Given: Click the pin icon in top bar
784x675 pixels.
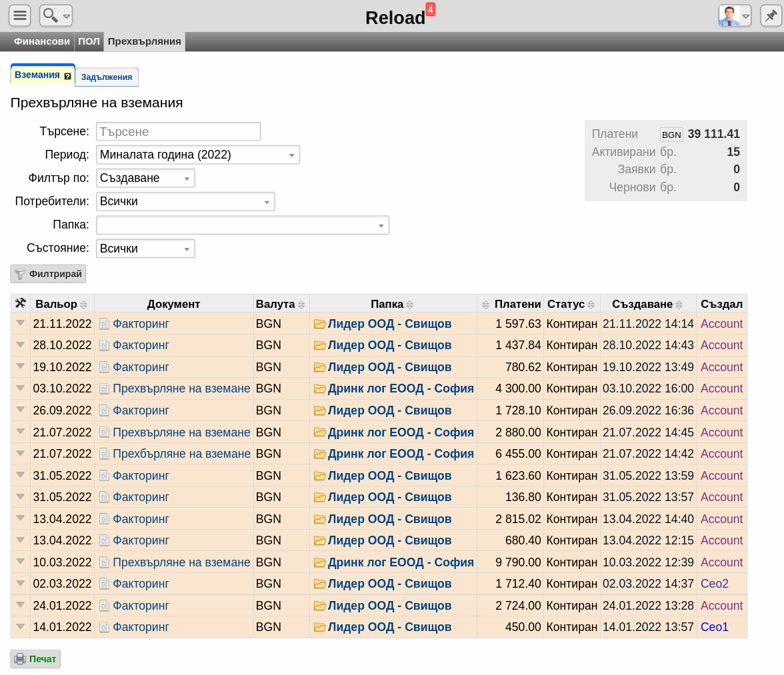Looking at the screenshot, I should 771,15.
